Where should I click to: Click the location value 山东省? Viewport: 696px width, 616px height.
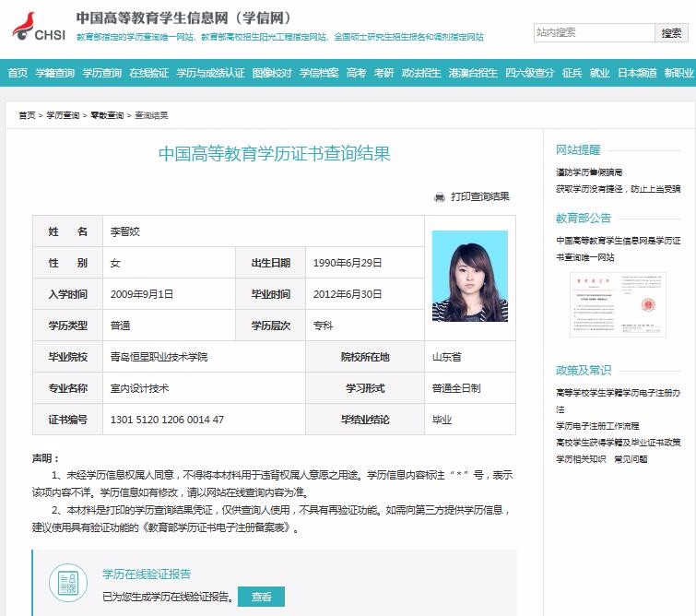pos(447,357)
